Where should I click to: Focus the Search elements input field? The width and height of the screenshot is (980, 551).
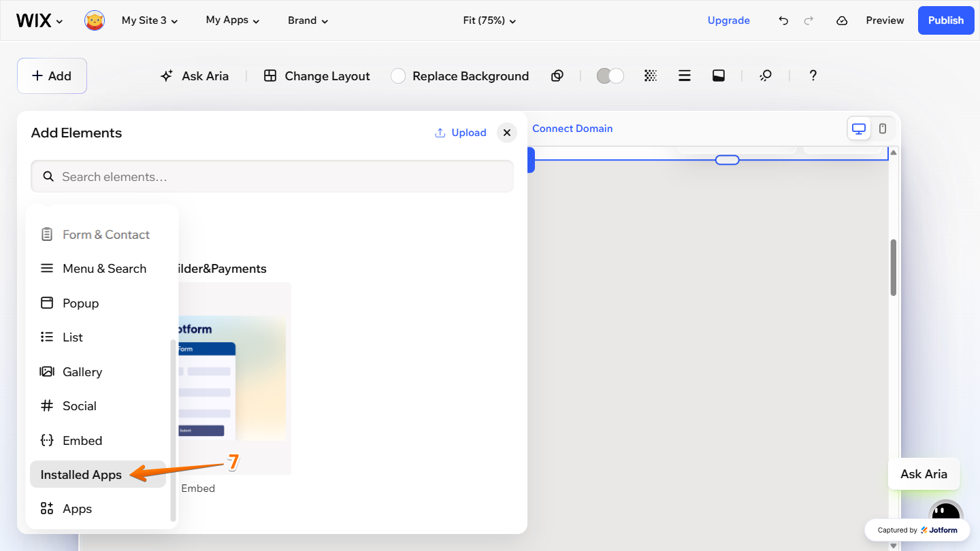[x=272, y=177]
